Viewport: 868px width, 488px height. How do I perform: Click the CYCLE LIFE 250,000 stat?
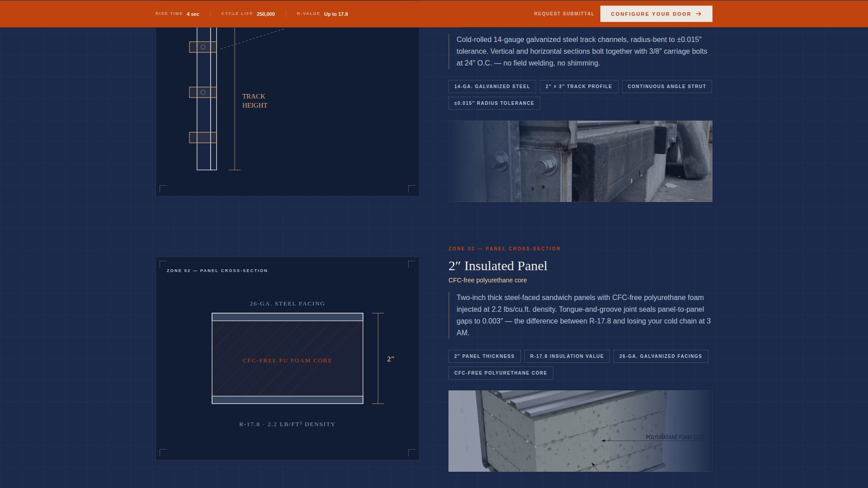pos(248,14)
